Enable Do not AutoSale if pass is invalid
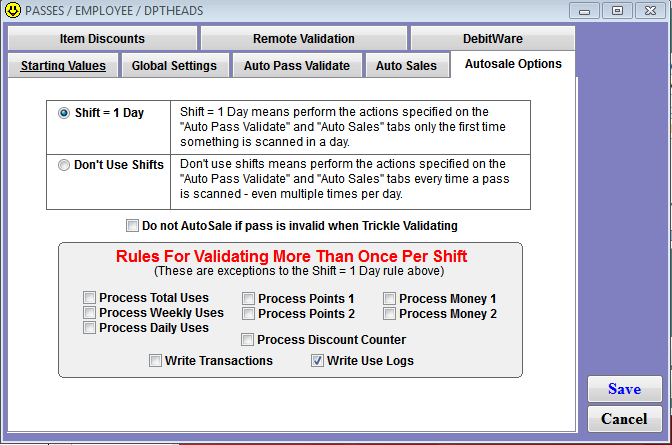This screenshot has height=445, width=672. pyautogui.click(x=132, y=226)
